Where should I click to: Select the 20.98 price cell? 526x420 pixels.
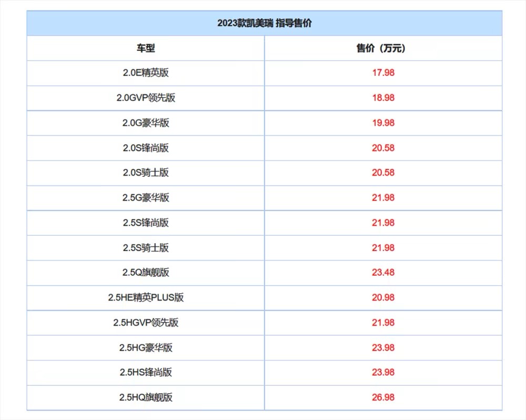point(383,297)
